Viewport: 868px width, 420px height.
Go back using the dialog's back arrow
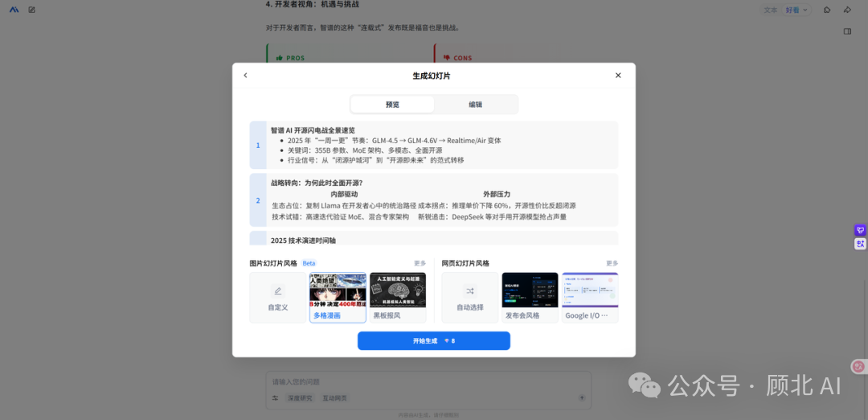coord(245,76)
